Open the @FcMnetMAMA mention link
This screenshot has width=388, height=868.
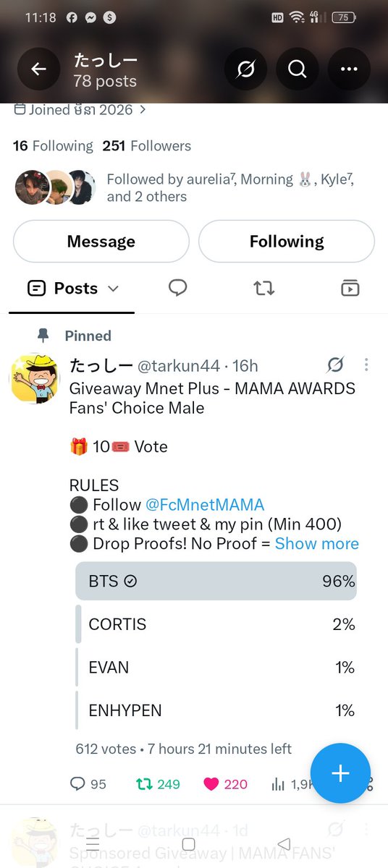click(x=205, y=504)
